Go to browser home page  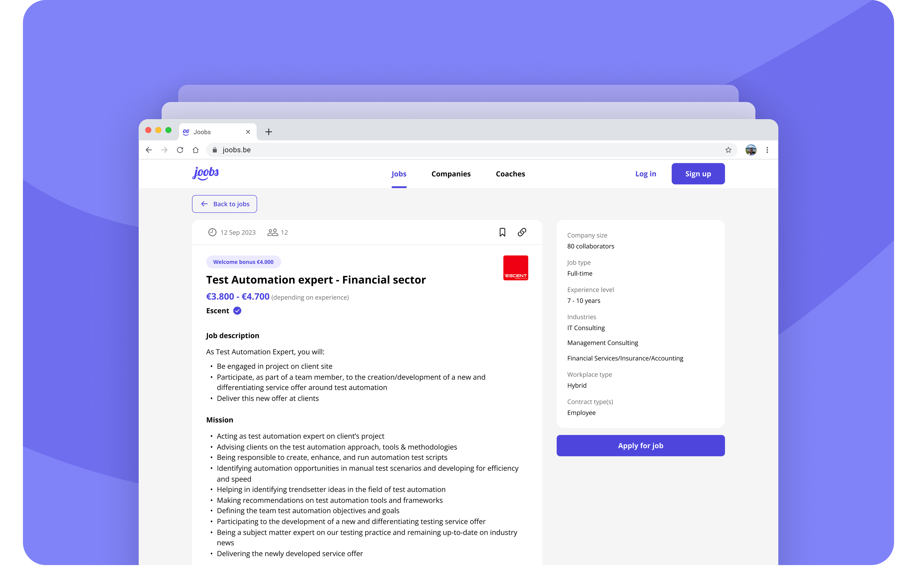tap(196, 150)
